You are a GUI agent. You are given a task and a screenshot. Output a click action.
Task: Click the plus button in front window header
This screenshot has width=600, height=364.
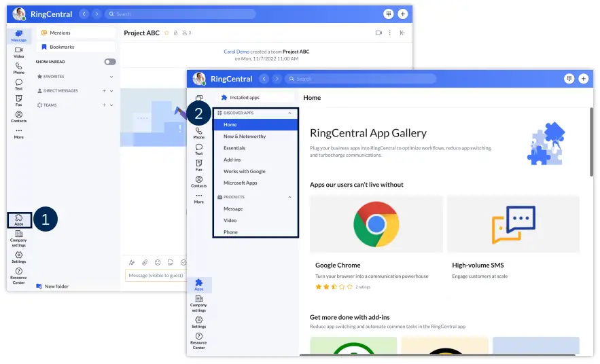pos(583,78)
